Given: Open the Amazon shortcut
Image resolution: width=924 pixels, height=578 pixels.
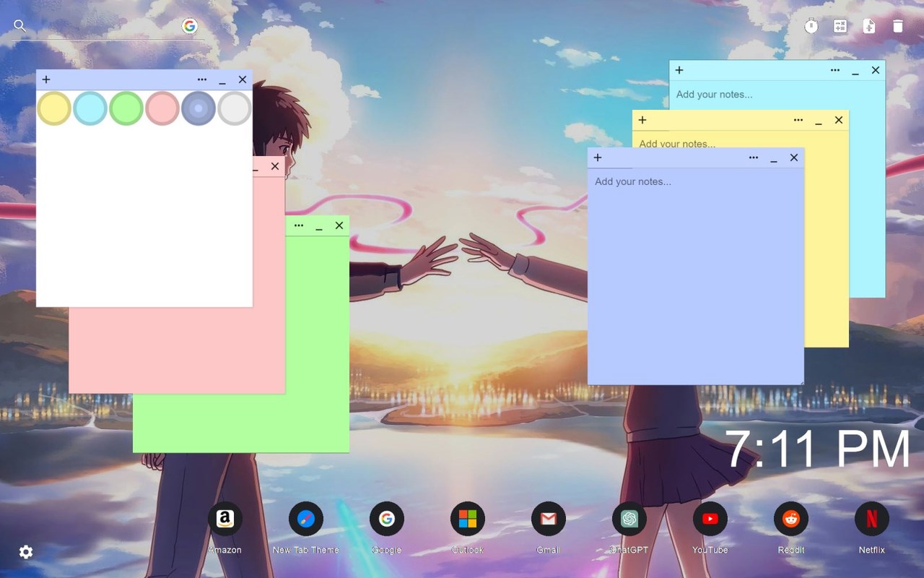Looking at the screenshot, I should pyautogui.click(x=225, y=519).
